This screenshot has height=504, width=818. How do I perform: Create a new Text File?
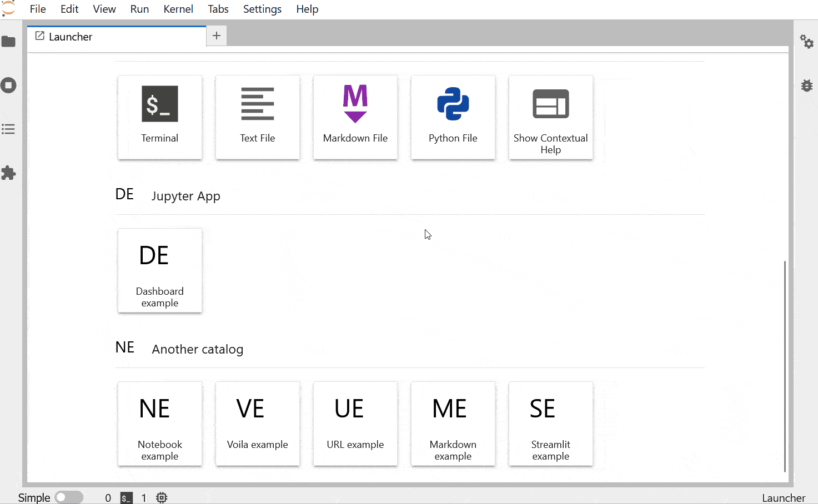click(258, 118)
